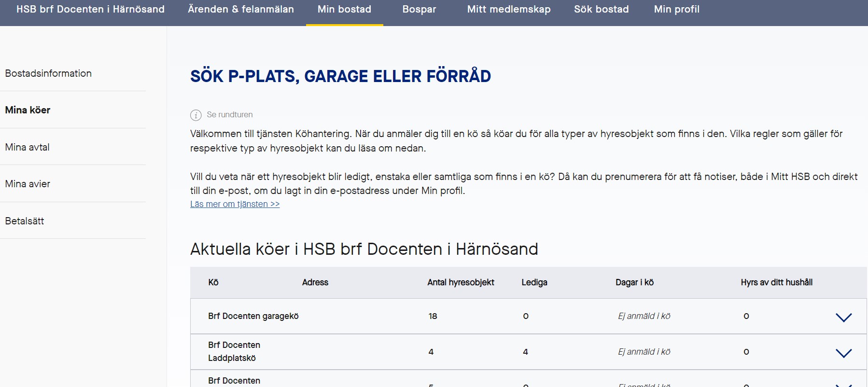Click the Brf Docenten garagekö queue name
The height and width of the screenshot is (387, 868).
pyautogui.click(x=253, y=316)
